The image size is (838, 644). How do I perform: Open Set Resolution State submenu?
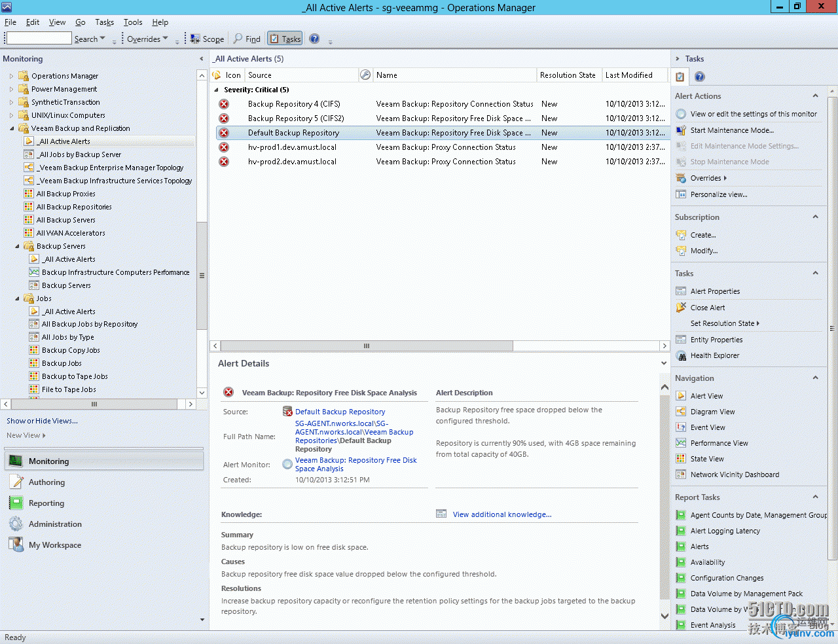[x=725, y=323]
